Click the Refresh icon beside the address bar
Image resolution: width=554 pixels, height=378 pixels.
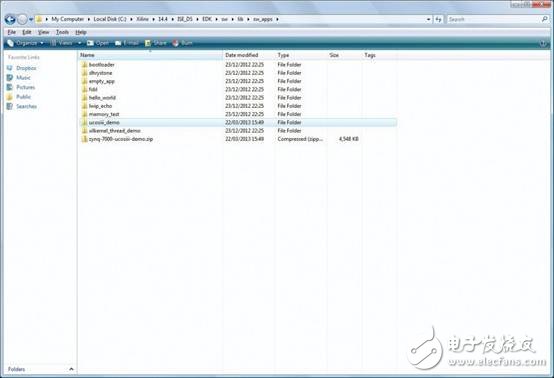(438, 19)
